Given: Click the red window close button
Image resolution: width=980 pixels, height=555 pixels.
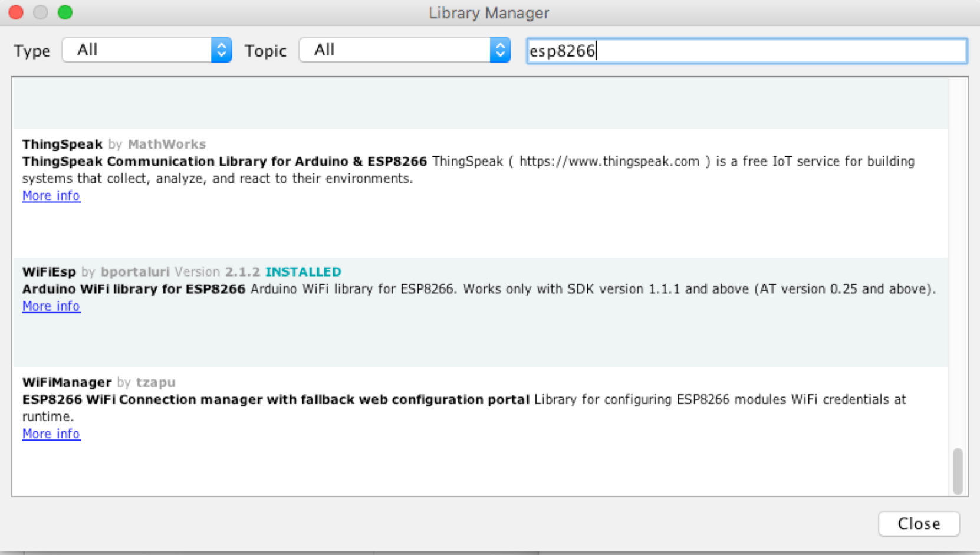Looking at the screenshot, I should click(x=16, y=12).
